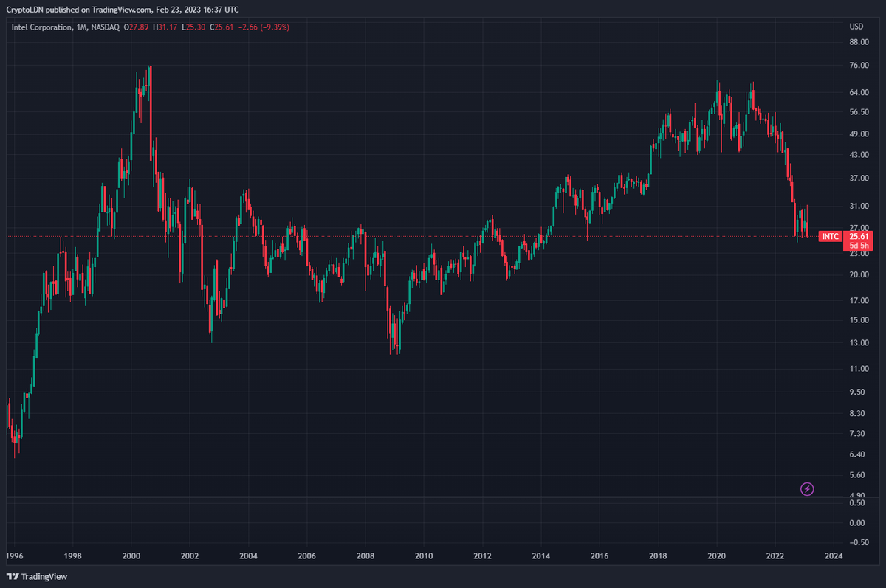Click the 56.50 price axis label
Image resolution: width=886 pixels, height=588 pixels.
[x=858, y=112]
